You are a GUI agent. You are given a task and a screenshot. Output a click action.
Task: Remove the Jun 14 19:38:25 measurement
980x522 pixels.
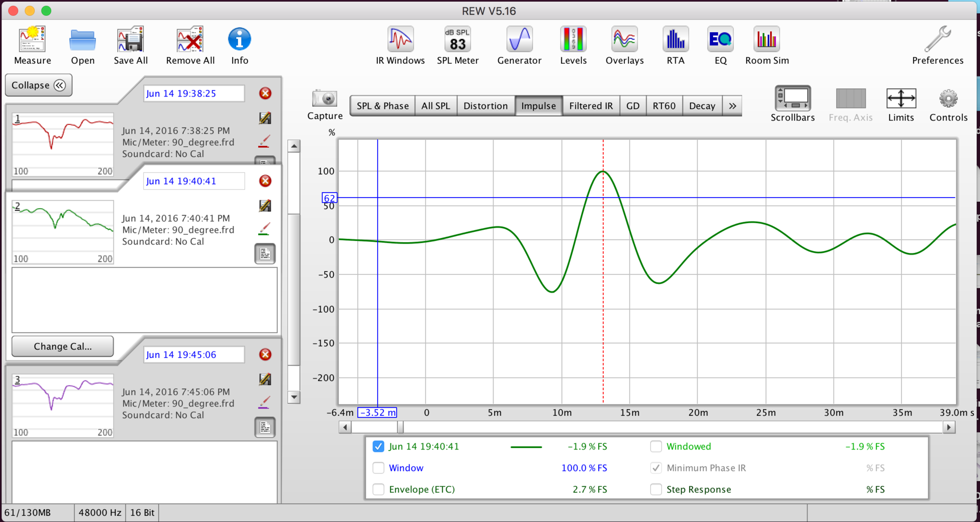265,93
